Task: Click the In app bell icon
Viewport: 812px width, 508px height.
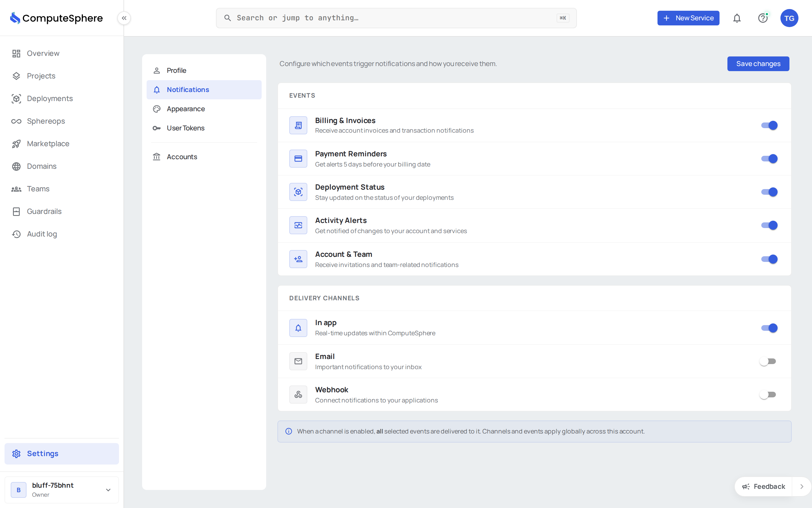Action: point(298,328)
